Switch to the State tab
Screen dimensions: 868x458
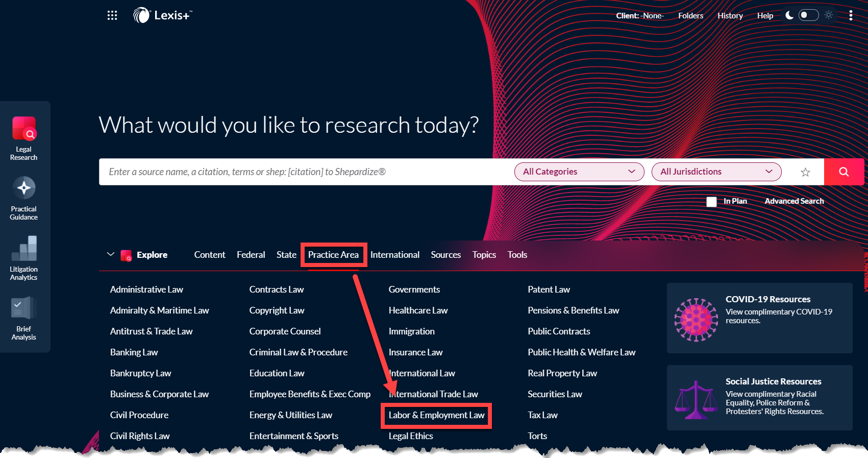click(x=286, y=255)
